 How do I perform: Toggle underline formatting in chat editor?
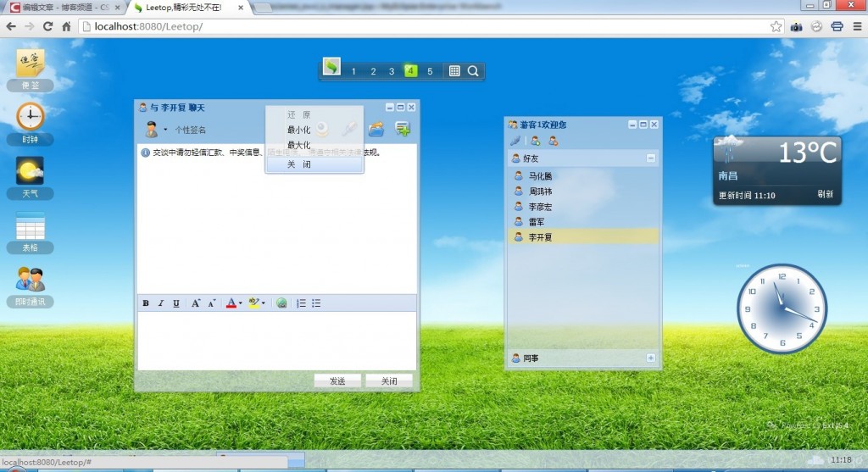click(176, 303)
